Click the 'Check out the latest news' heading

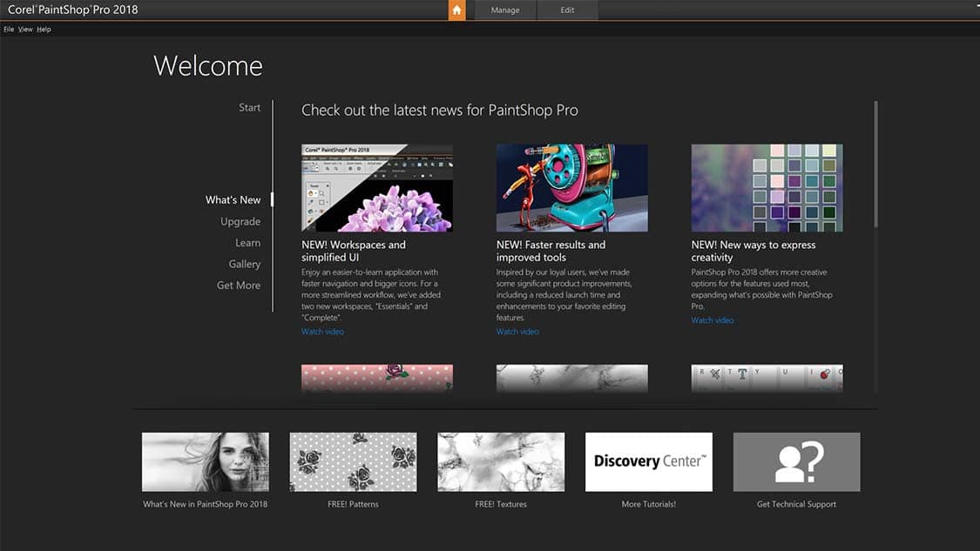pyautogui.click(x=439, y=111)
